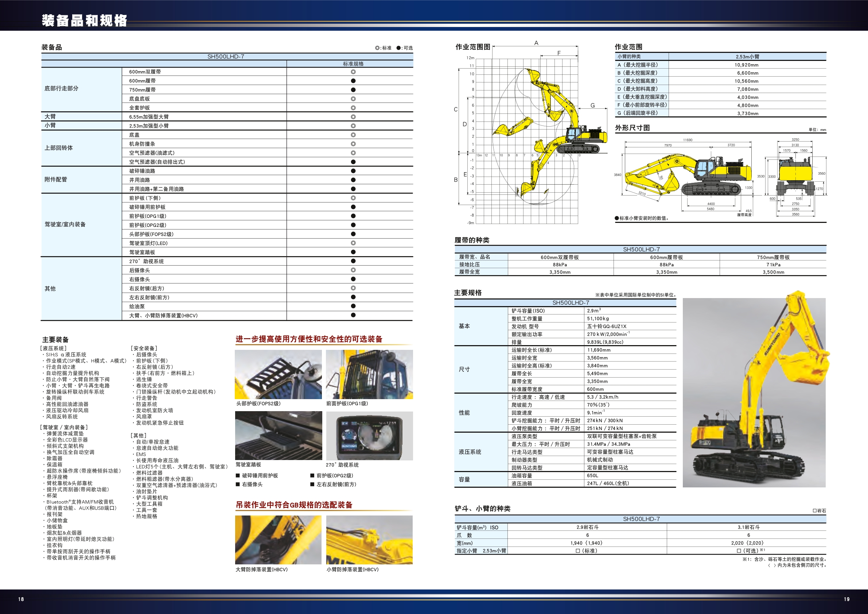Click the 270° 助视系统 monitor photo
Viewport: 868px width, 614px height.
pyautogui.click(x=369, y=436)
